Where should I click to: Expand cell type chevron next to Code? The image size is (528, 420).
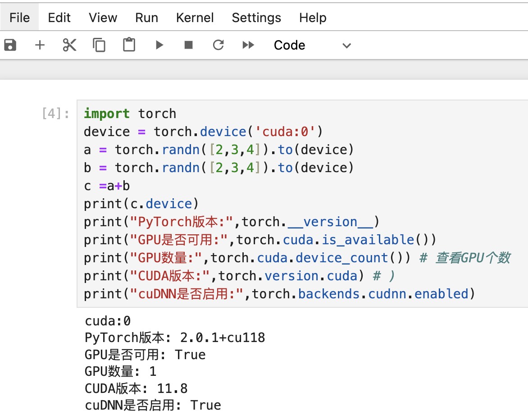point(346,46)
